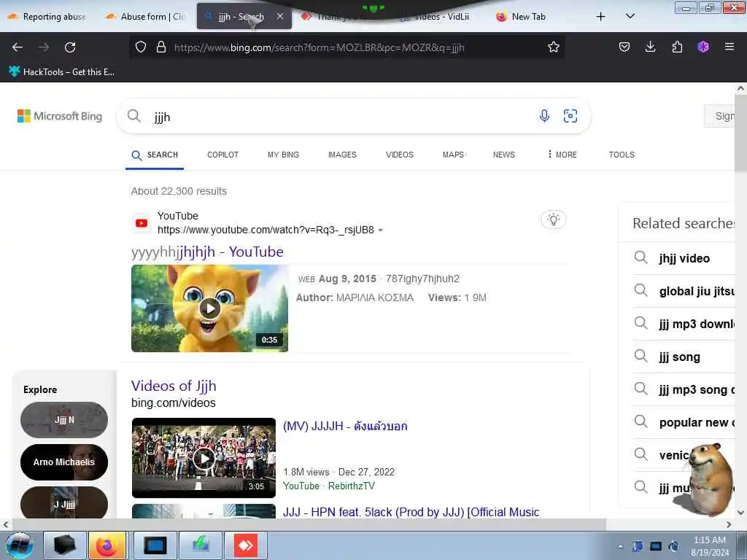747x560 pixels.
Task: Open the Firefox hamburger menu
Action: (x=729, y=47)
